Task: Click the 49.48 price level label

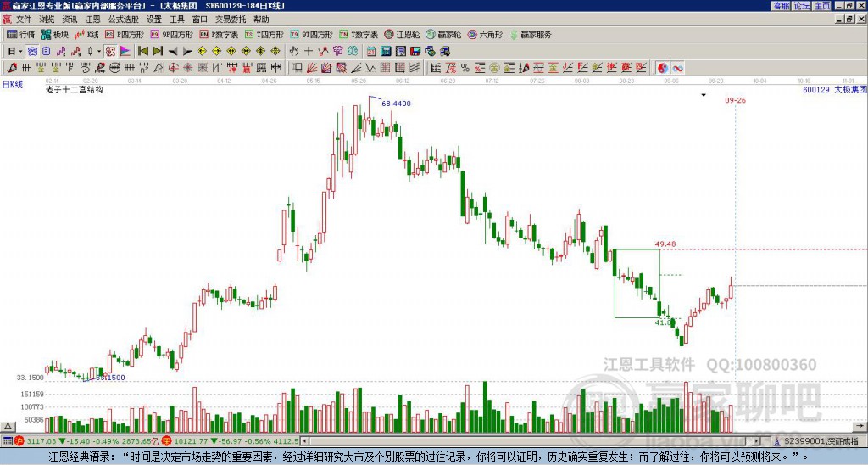Action: [665, 244]
